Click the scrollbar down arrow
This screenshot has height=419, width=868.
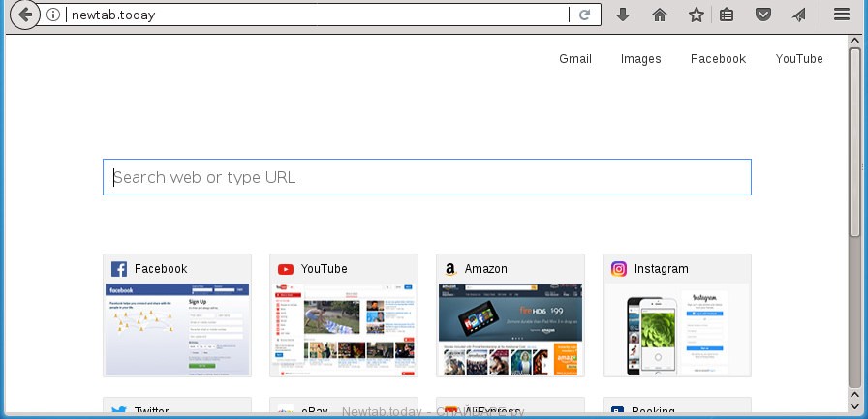tap(854, 406)
